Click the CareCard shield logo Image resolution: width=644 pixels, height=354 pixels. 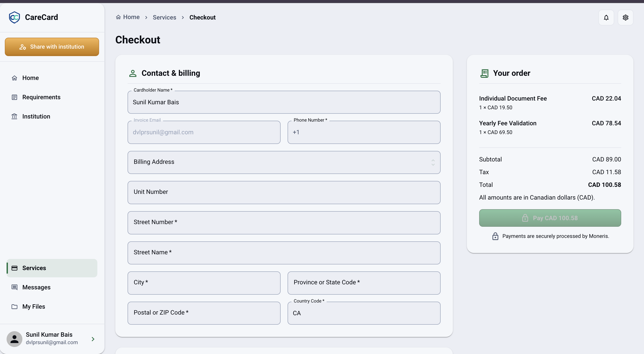[14, 17]
